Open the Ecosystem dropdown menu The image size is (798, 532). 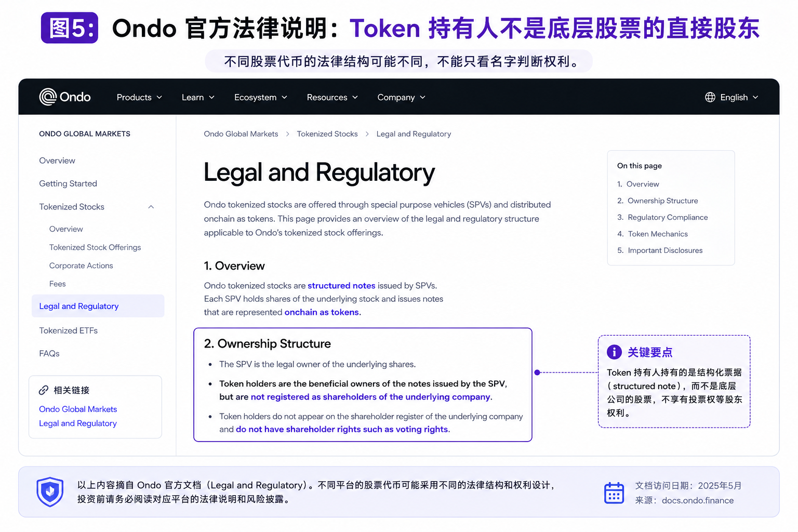[261, 97]
